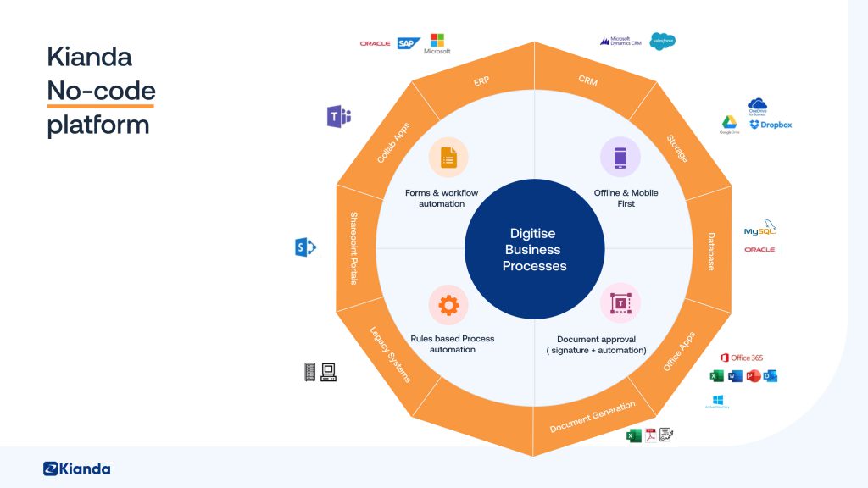
Task: Select the Outlook icon next to PowerPoint
Action: (x=771, y=375)
